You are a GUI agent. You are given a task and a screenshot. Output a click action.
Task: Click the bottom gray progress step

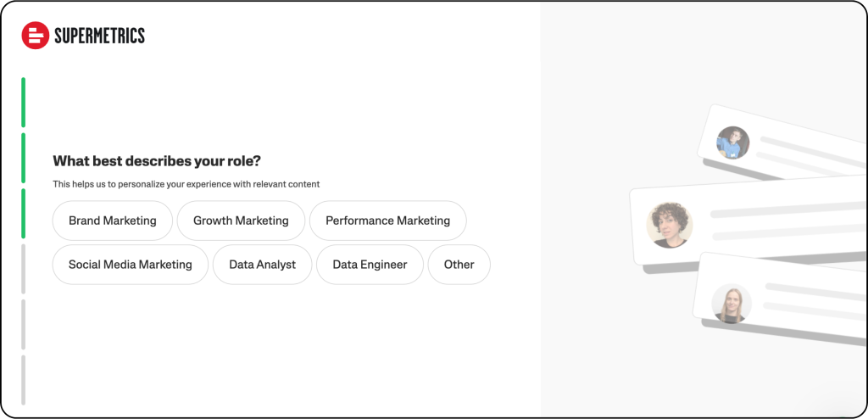click(24, 380)
